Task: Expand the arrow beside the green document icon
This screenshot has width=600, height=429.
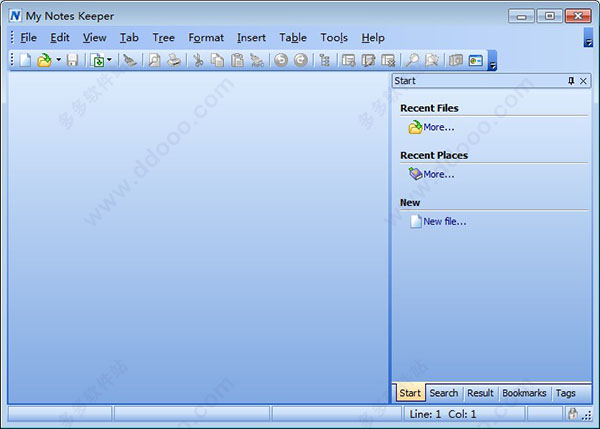Action: click(x=109, y=59)
